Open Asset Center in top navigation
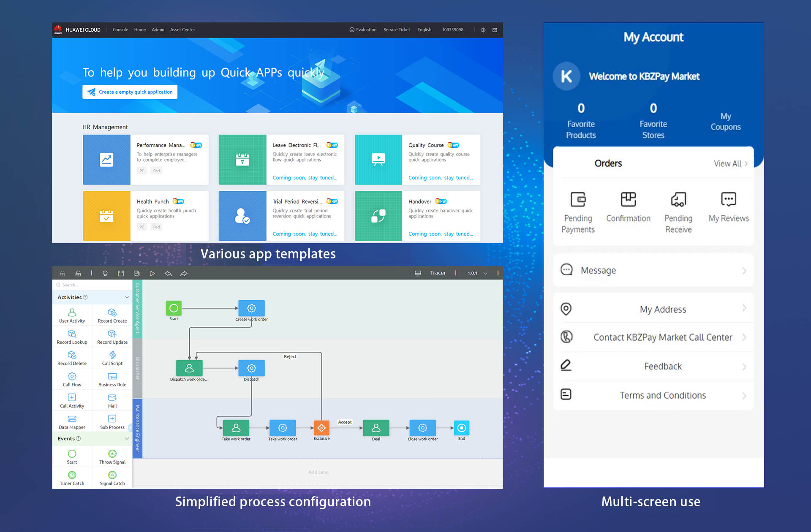Image resolution: width=811 pixels, height=532 pixels. (x=182, y=30)
